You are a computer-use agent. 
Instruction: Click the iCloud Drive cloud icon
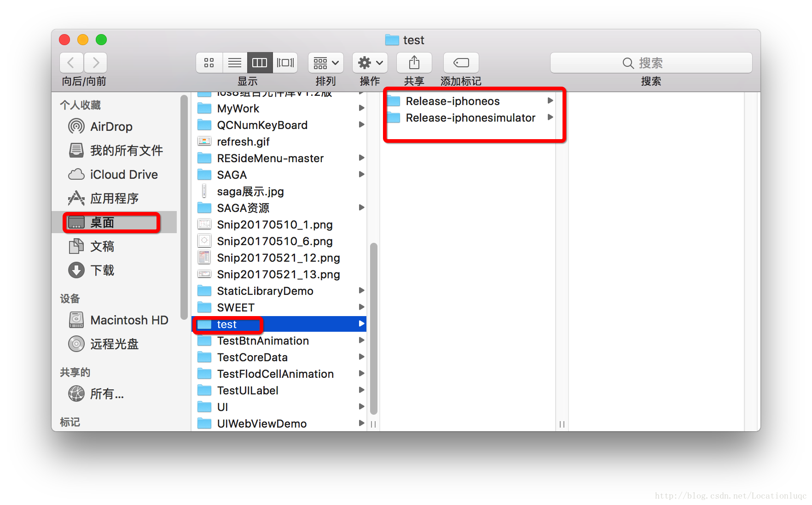tap(76, 174)
